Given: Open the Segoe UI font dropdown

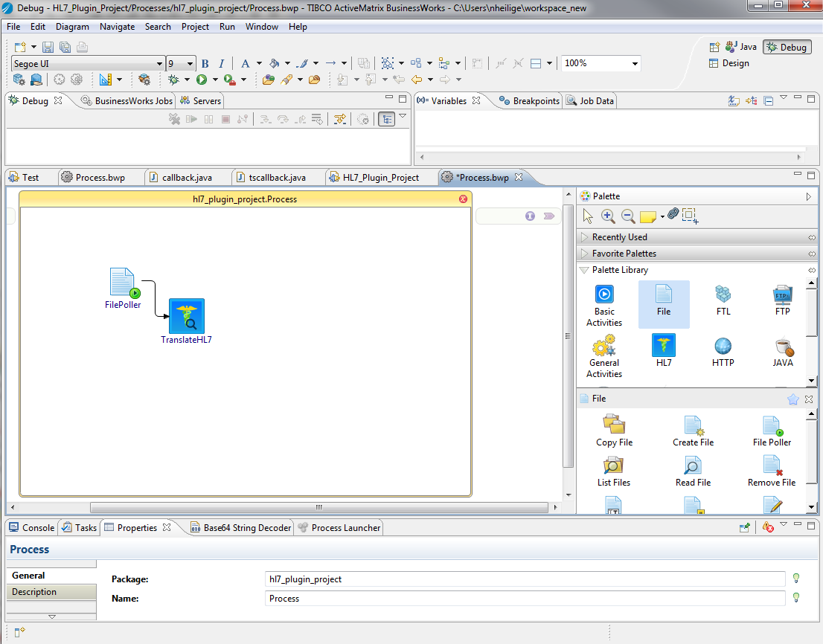Looking at the screenshot, I should 159,64.
